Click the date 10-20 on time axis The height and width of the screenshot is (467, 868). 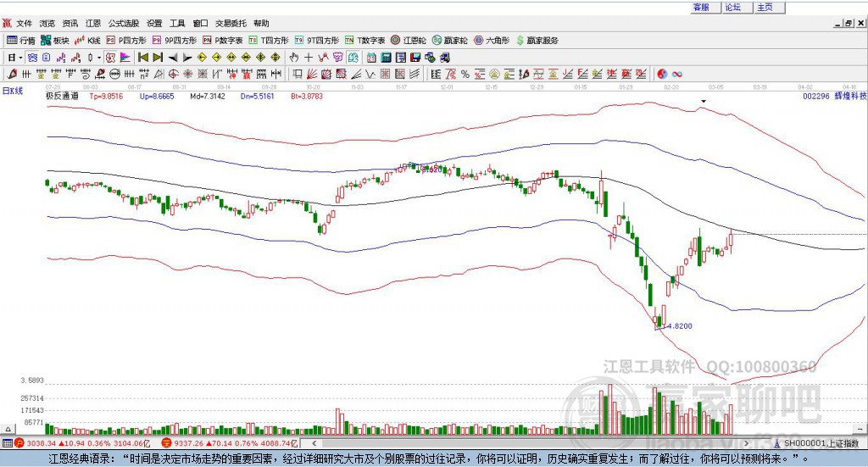click(314, 87)
